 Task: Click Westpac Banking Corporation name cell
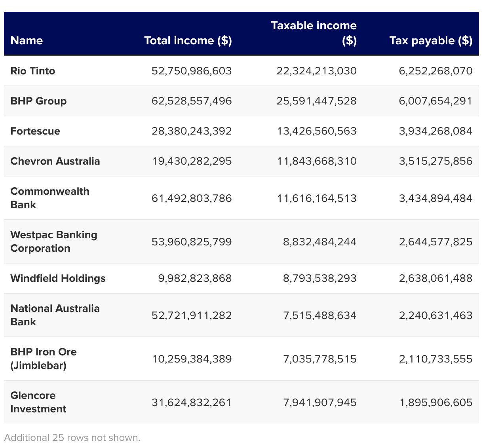tap(54, 241)
